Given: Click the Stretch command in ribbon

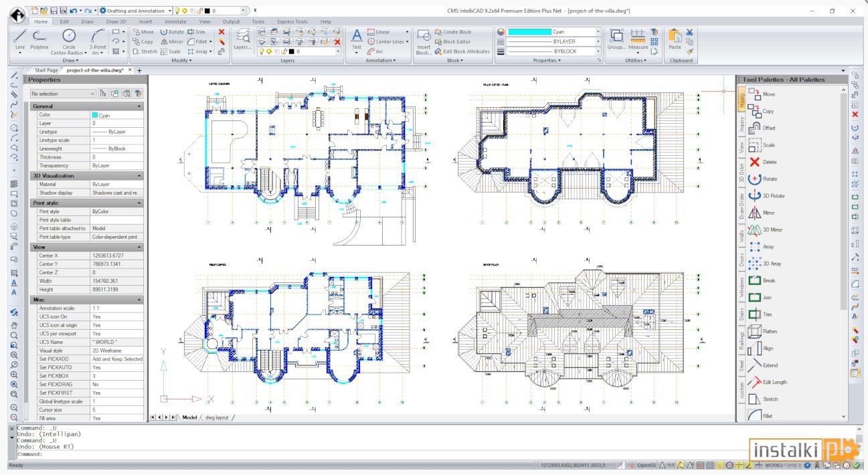Looking at the screenshot, I should (145, 51).
